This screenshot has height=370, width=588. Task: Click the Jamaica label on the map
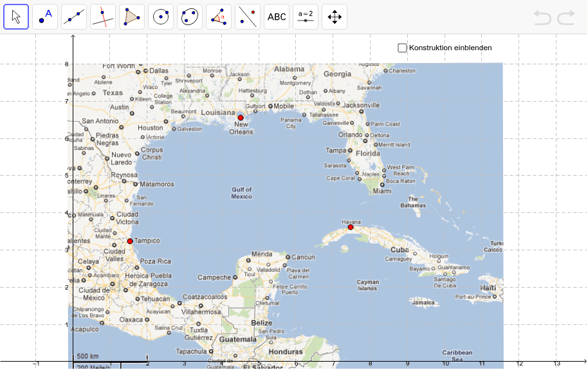423,302
